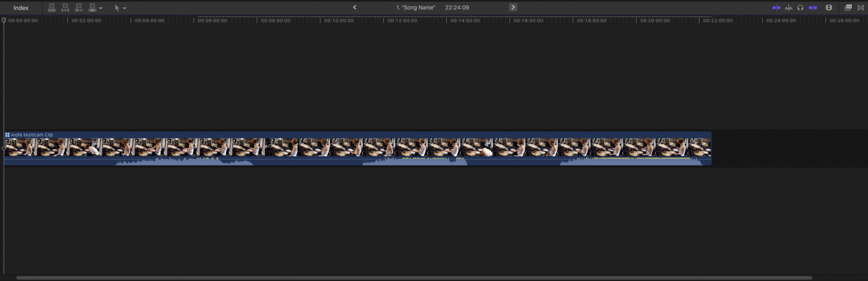
Task: Toggle video and audio skimming
Action: (x=776, y=8)
